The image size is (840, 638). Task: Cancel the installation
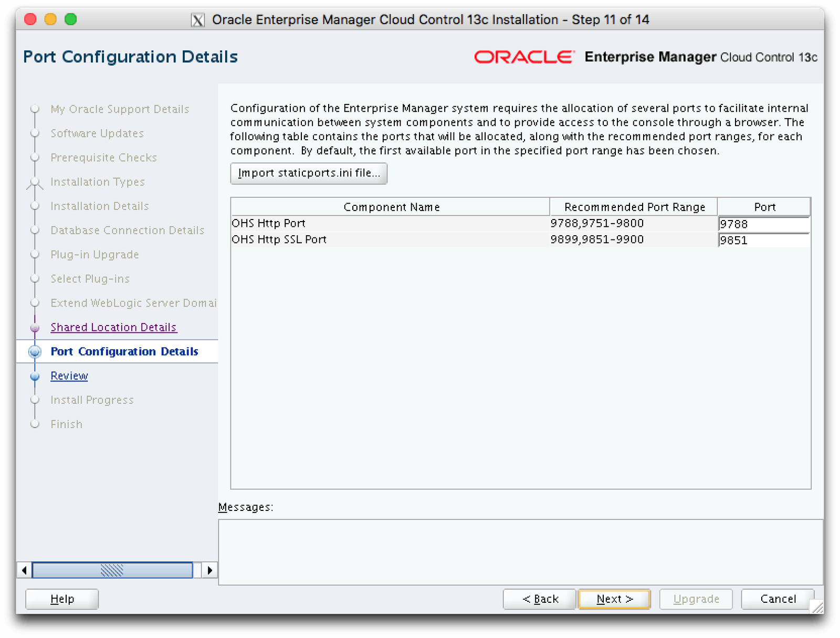click(778, 599)
